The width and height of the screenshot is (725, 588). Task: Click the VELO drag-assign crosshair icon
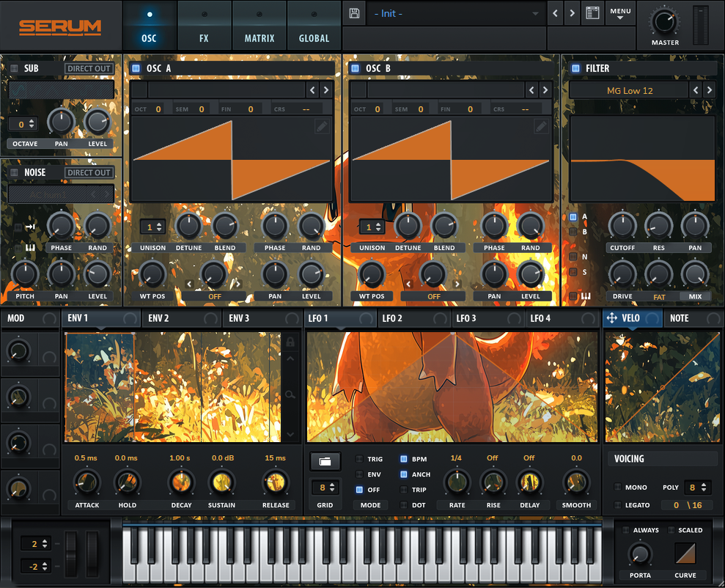pos(611,318)
